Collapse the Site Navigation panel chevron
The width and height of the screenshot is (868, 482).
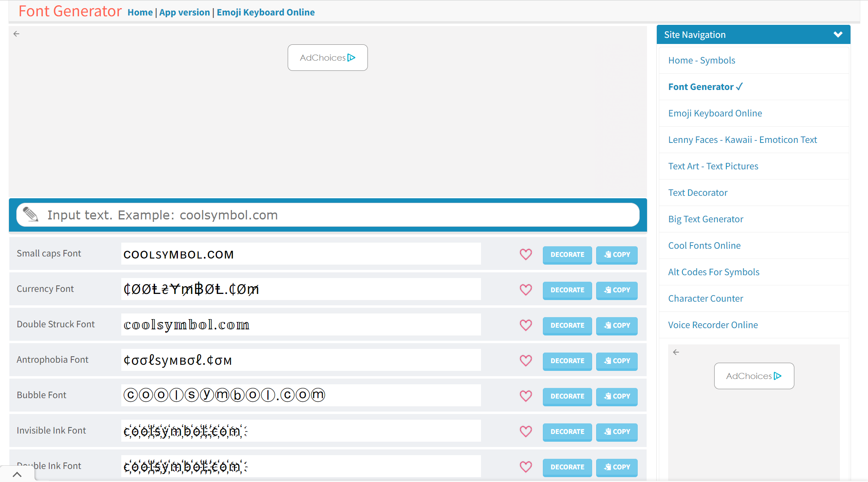coord(838,35)
